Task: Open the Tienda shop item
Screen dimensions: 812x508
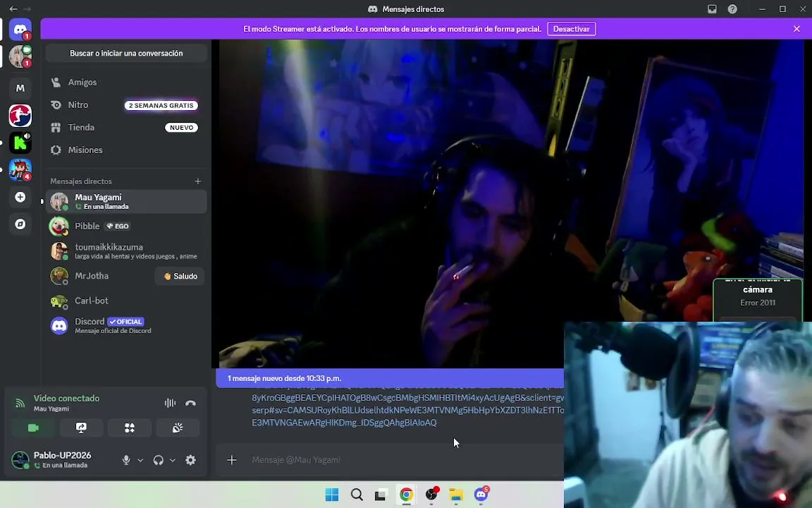Action: click(126, 127)
